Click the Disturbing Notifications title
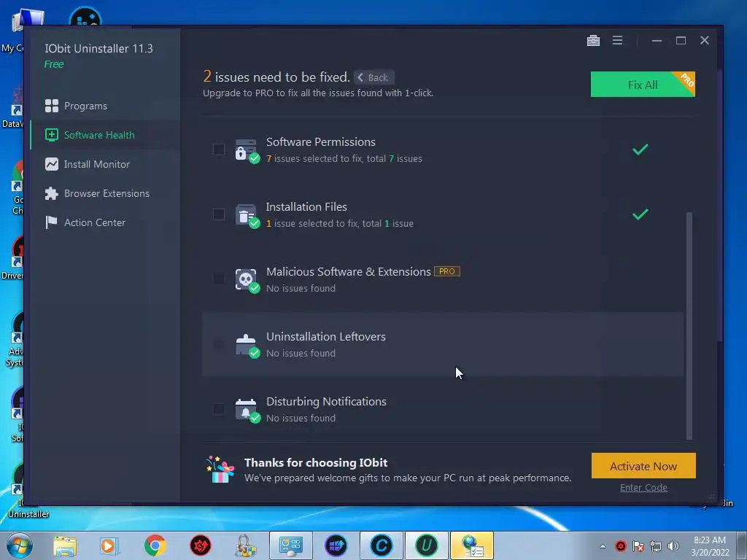747x560 pixels. (326, 402)
